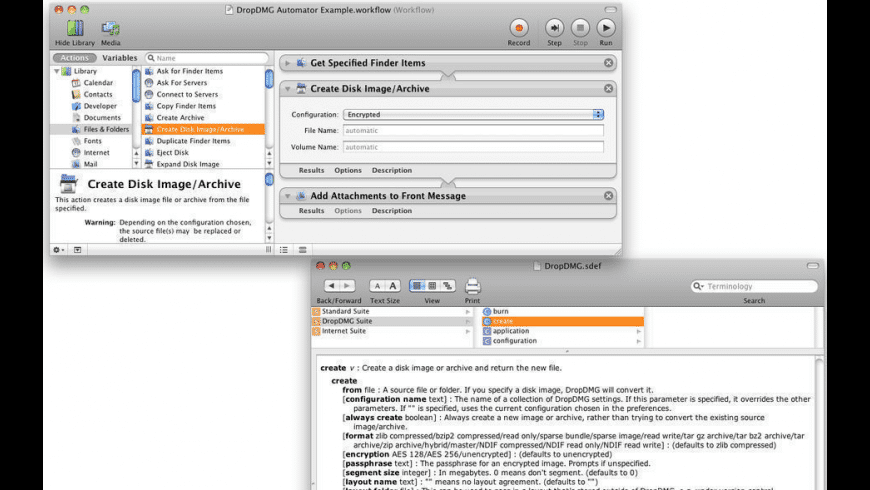Increase text size with large A

click(x=393, y=286)
